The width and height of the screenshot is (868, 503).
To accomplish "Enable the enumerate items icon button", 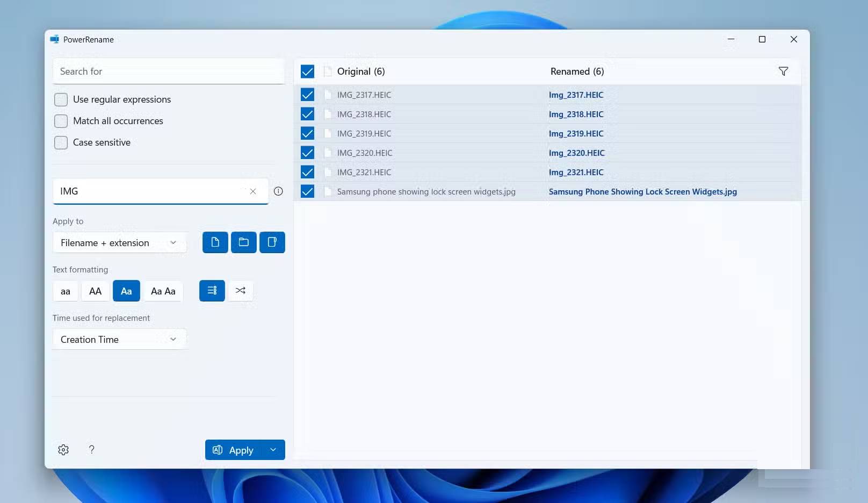I will [x=212, y=291].
